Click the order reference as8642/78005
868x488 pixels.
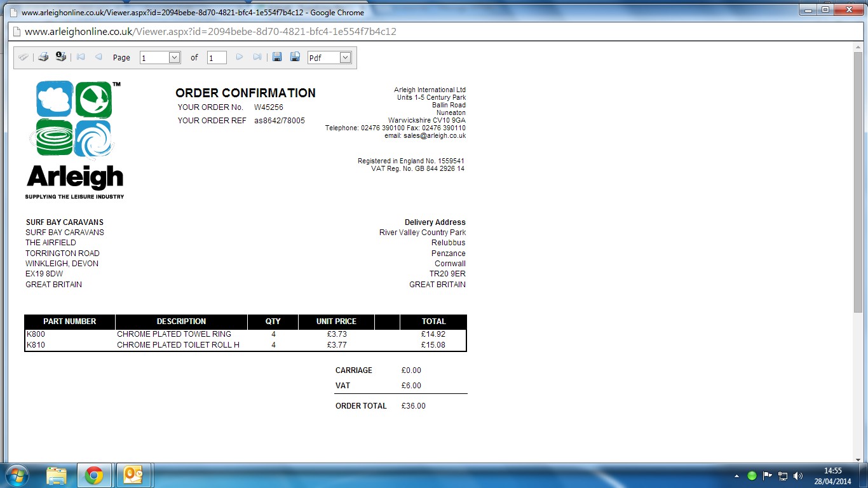click(x=280, y=121)
